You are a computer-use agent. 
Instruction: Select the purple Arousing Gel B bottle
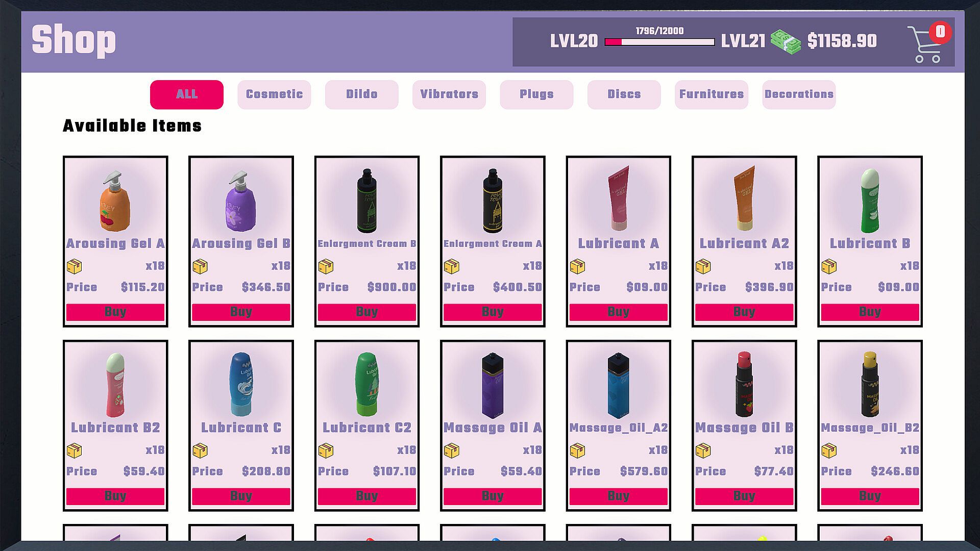(241, 201)
